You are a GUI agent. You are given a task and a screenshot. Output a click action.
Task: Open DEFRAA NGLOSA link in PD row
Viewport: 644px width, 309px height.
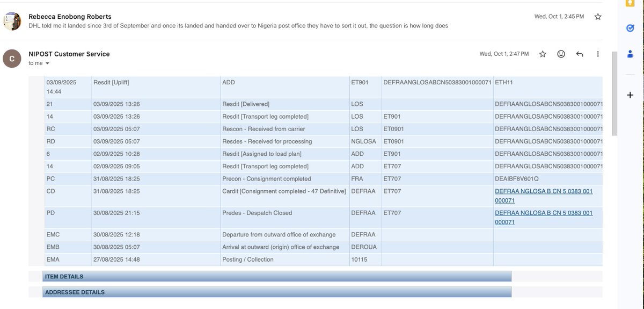(544, 217)
